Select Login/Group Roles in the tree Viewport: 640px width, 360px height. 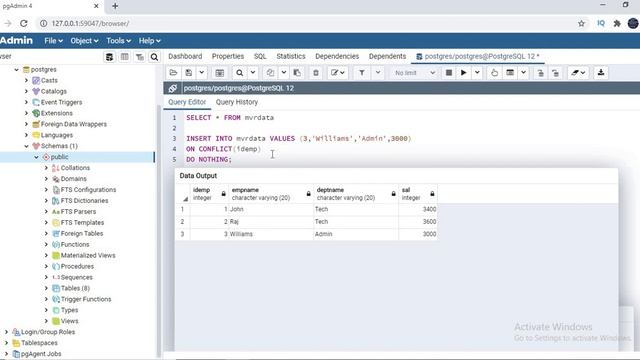tap(48, 332)
